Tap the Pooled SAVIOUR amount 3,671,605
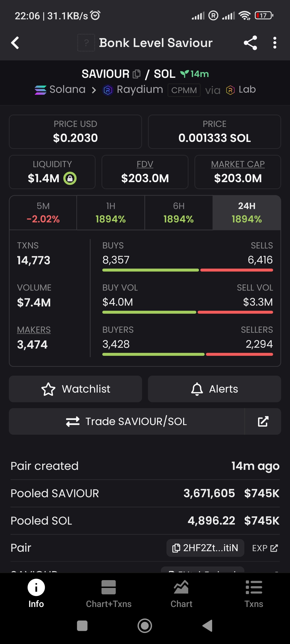This screenshot has height=644, width=290. click(x=209, y=493)
